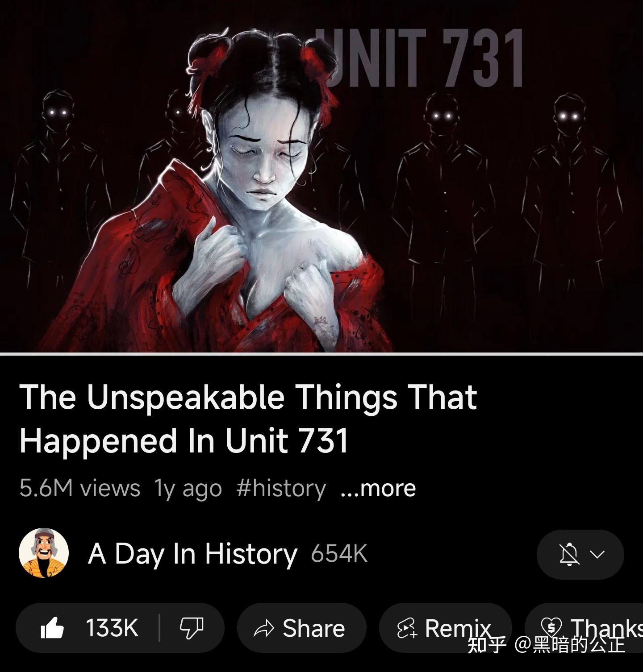Click the video progress bar

pos(321,354)
